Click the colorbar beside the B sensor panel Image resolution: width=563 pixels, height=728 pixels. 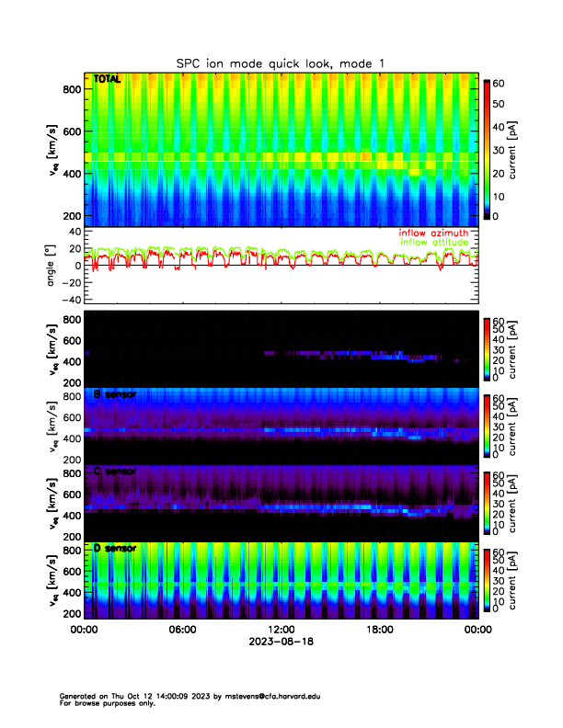click(x=487, y=425)
